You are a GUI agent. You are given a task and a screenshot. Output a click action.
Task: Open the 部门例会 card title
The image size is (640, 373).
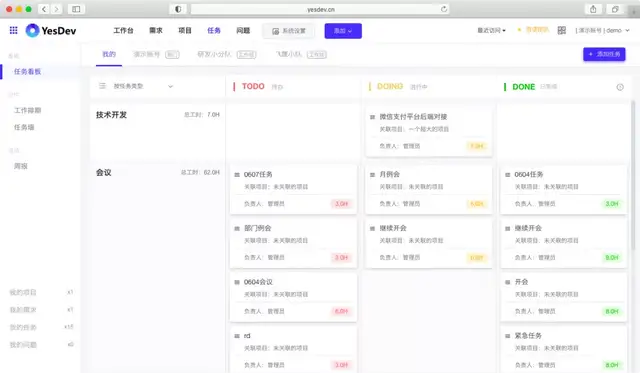258,228
